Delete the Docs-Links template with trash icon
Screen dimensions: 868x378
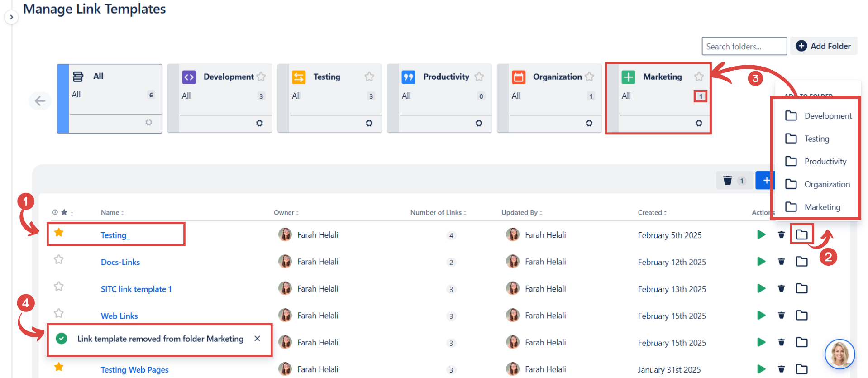tap(781, 262)
